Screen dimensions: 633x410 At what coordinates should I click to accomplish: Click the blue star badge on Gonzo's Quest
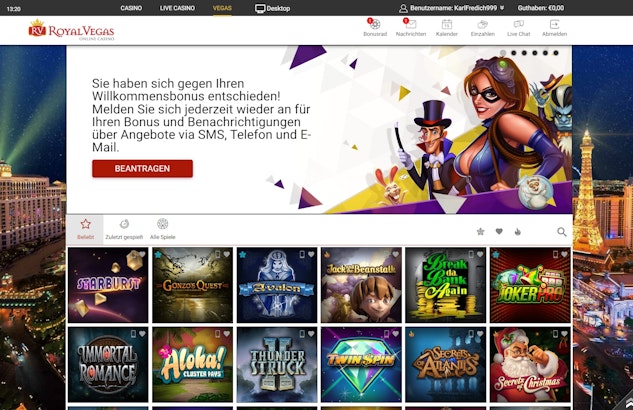tap(158, 255)
